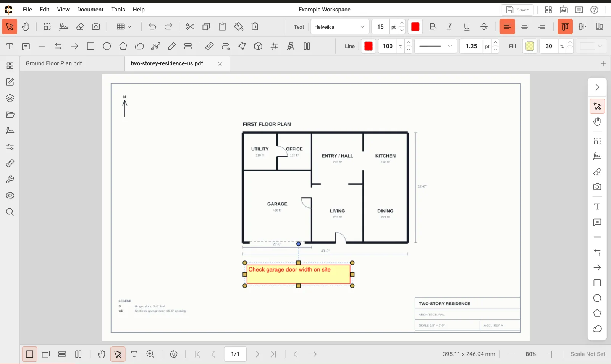
Task: Expand the table tool dropdown
Action: 124,27
